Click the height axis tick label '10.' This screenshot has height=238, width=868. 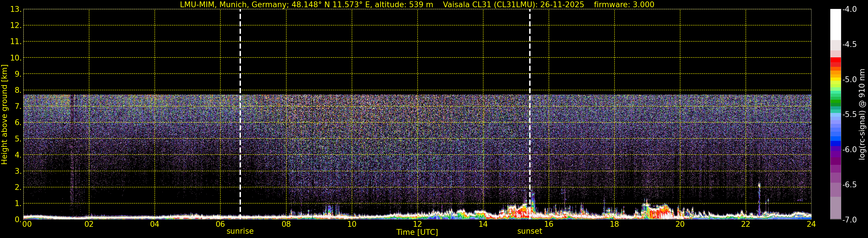[x=16, y=58]
